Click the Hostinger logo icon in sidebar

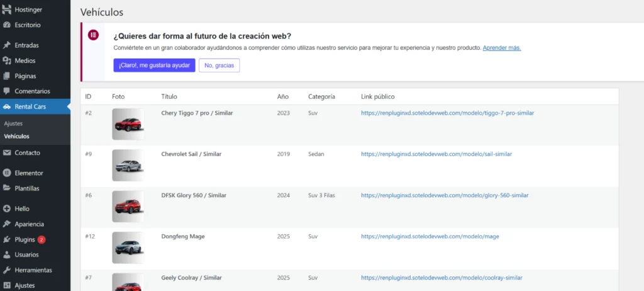click(7, 10)
